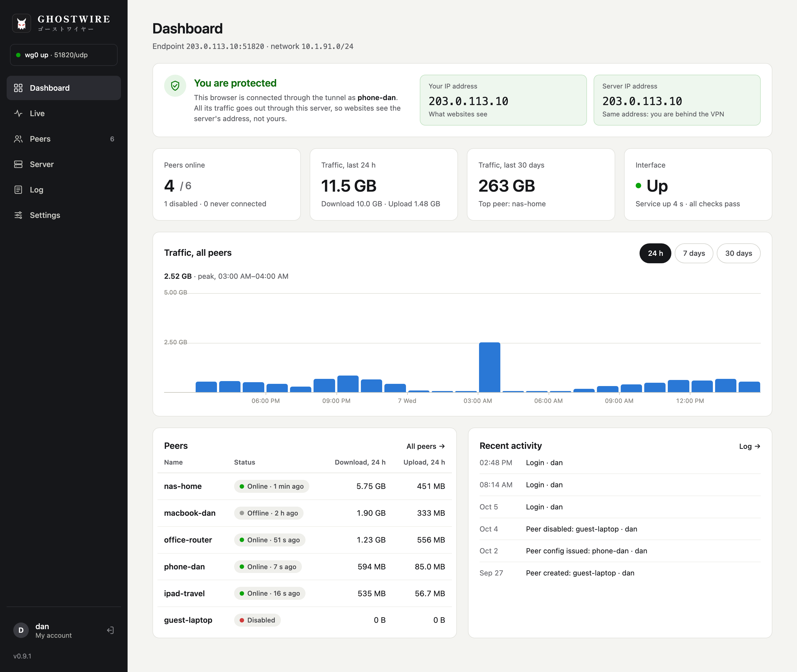This screenshot has width=797, height=672.
Task: Select Dashboard in the sidebar
Action: (64, 88)
